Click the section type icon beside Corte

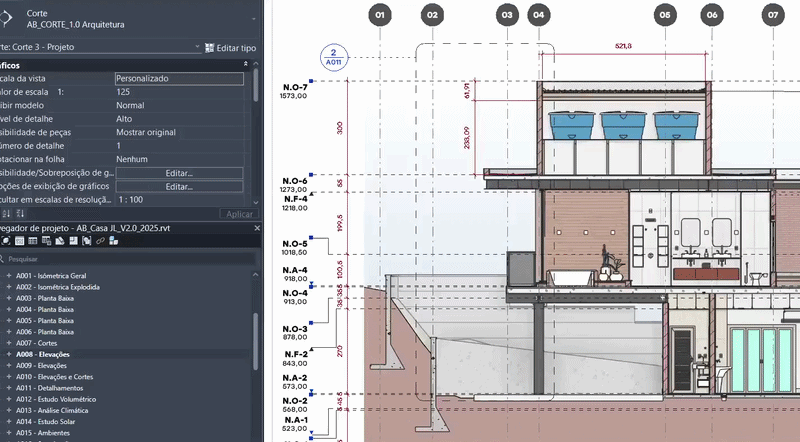click(x=5, y=18)
